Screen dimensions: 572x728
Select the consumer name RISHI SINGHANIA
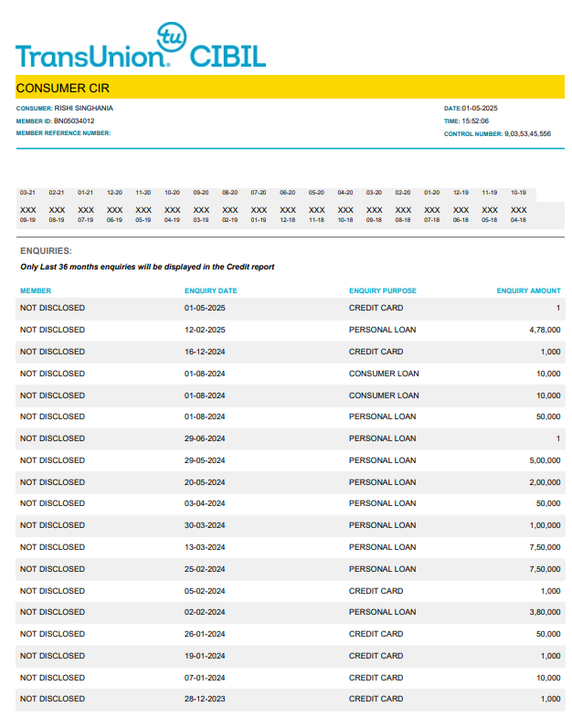click(x=84, y=108)
